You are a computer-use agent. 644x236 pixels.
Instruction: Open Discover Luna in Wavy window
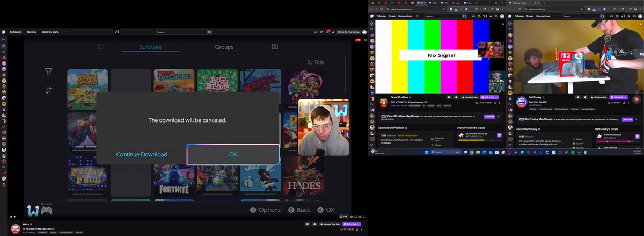point(52,32)
